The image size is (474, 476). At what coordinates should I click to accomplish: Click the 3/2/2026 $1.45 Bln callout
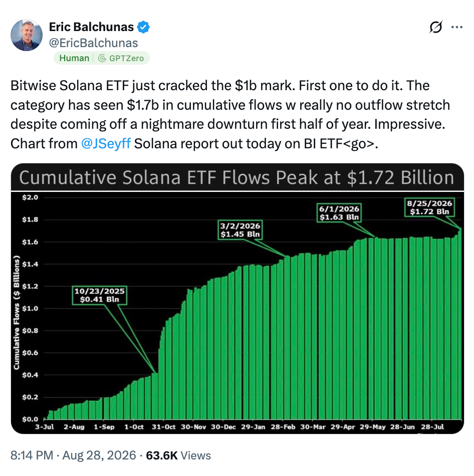(x=240, y=230)
